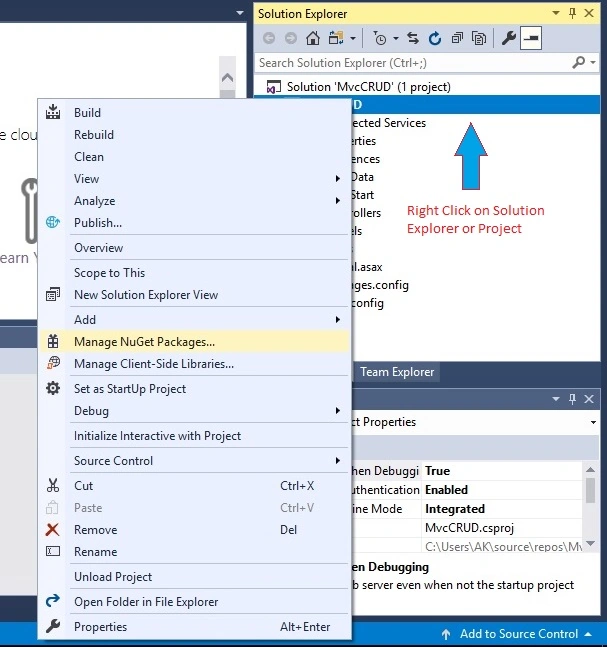This screenshot has height=647, width=607.
Task: Click the MvcCRUD.csproj property value
Action: point(470,528)
